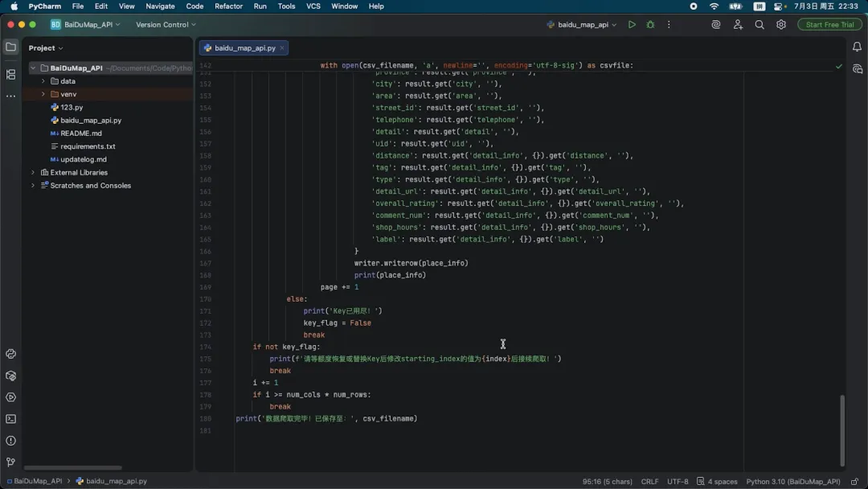Open the Version Control dropdown
This screenshot has height=489, width=868.
[x=166, y=24]
